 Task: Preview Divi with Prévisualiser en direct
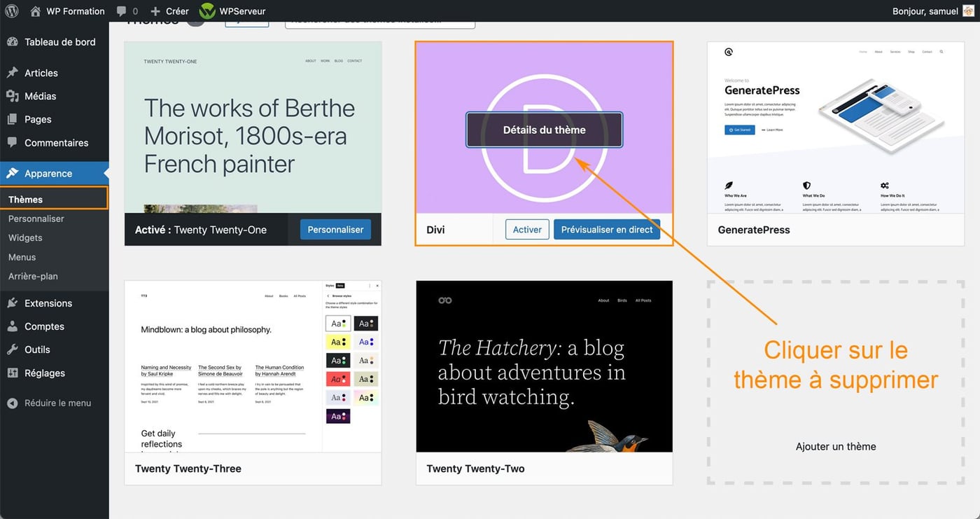(606, 229)
